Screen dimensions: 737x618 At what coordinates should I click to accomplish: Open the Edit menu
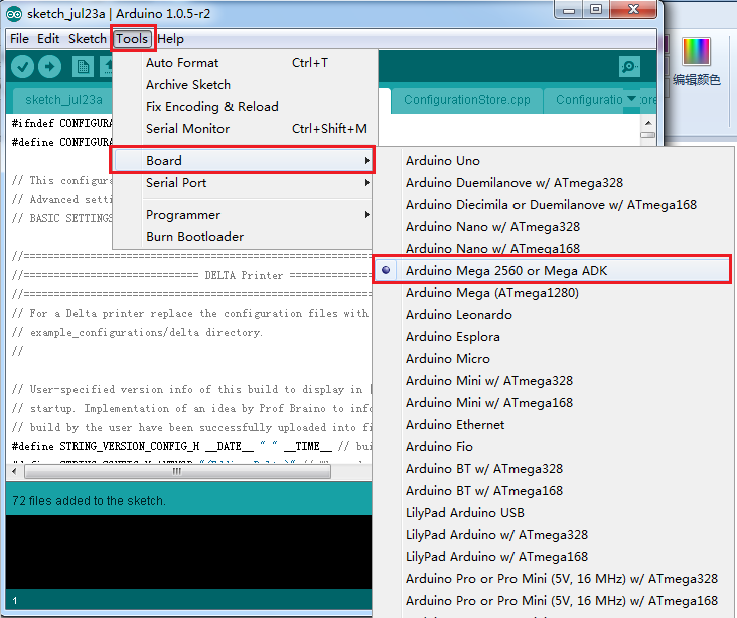click(x=48, y=39)
